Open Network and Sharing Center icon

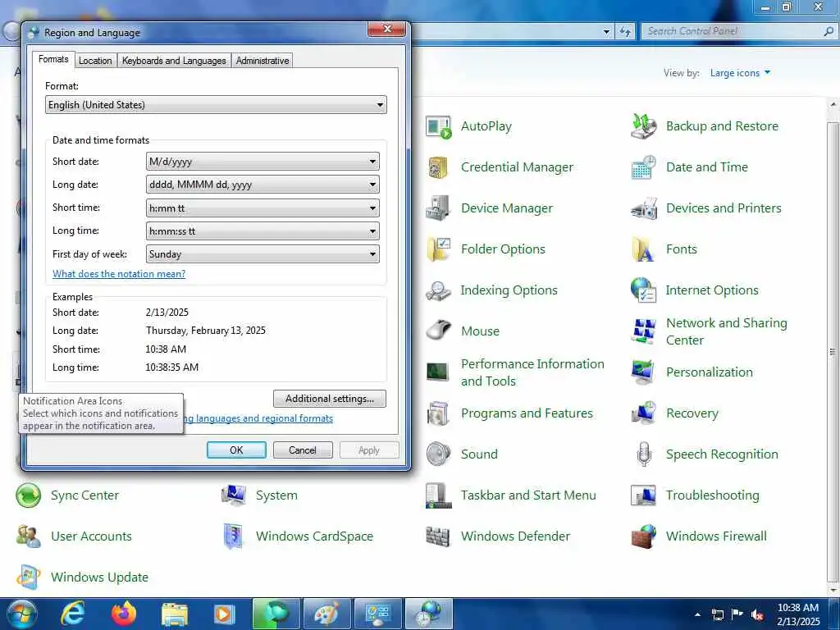pos(643,331)
